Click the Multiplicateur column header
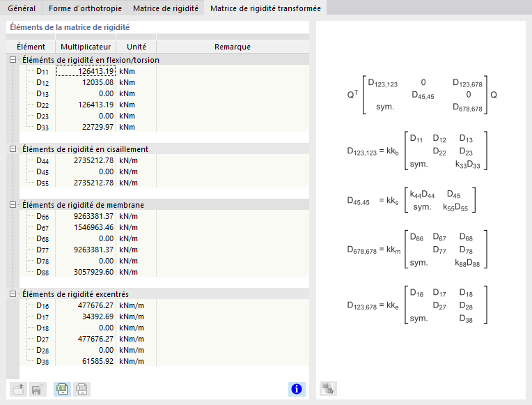Viewport: 532px width, 405px height. click(x=86, y=47)
